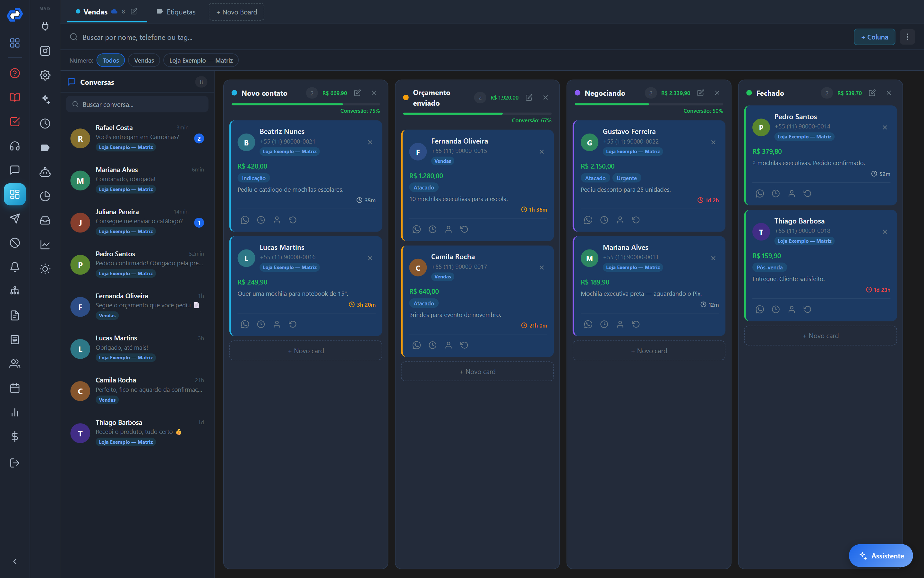Screen dimensions: 924x578
Task: Click the Urgente tag on Gustavo card
Action: tap(627, 178)
